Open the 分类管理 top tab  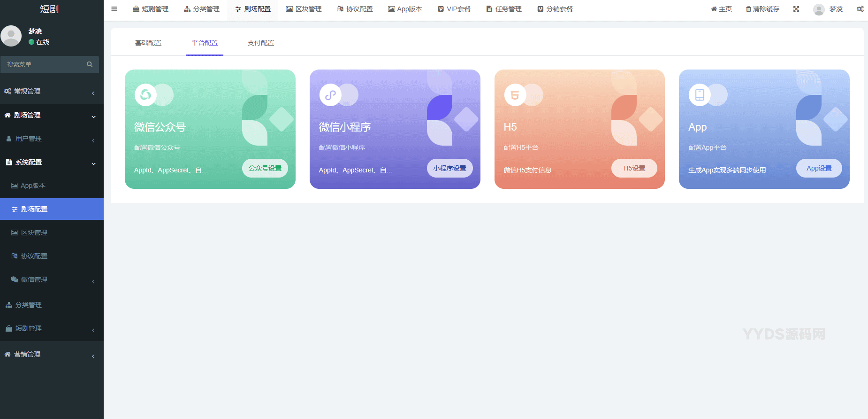click(202, 9)
